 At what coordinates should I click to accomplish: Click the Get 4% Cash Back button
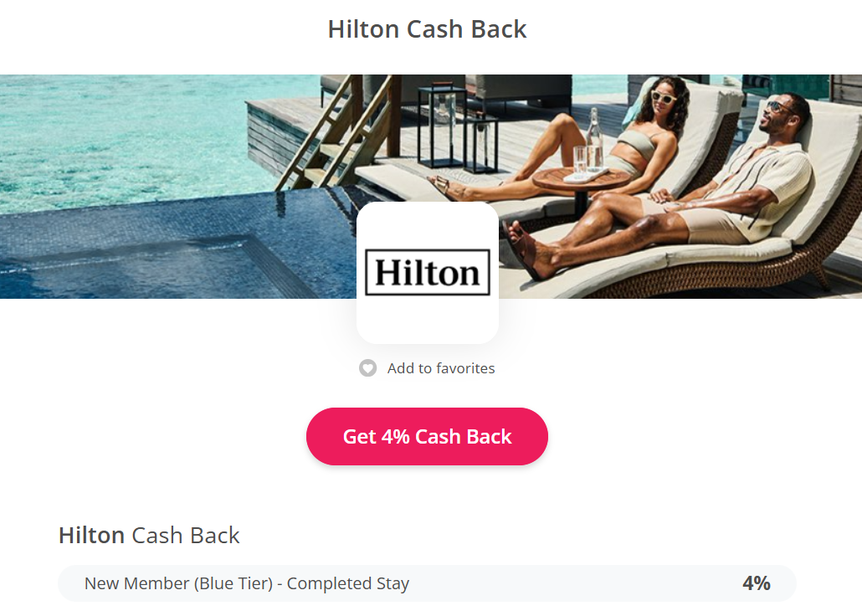[427, 436]
